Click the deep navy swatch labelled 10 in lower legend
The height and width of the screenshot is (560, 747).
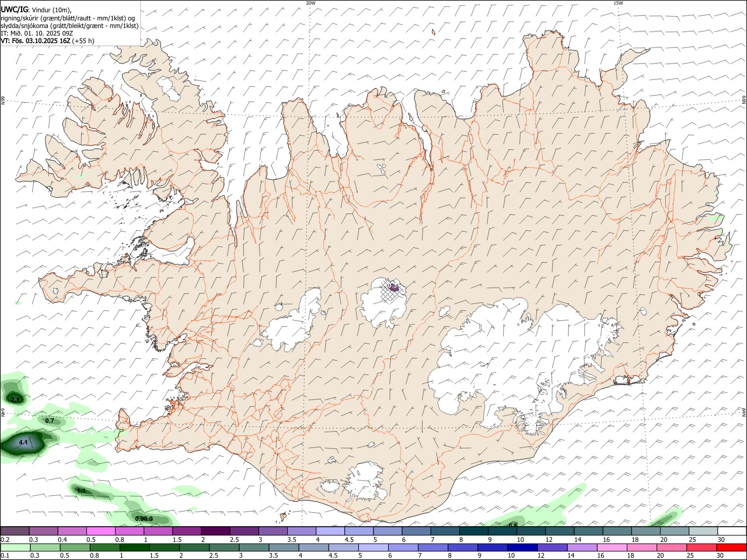pos(522,548)
